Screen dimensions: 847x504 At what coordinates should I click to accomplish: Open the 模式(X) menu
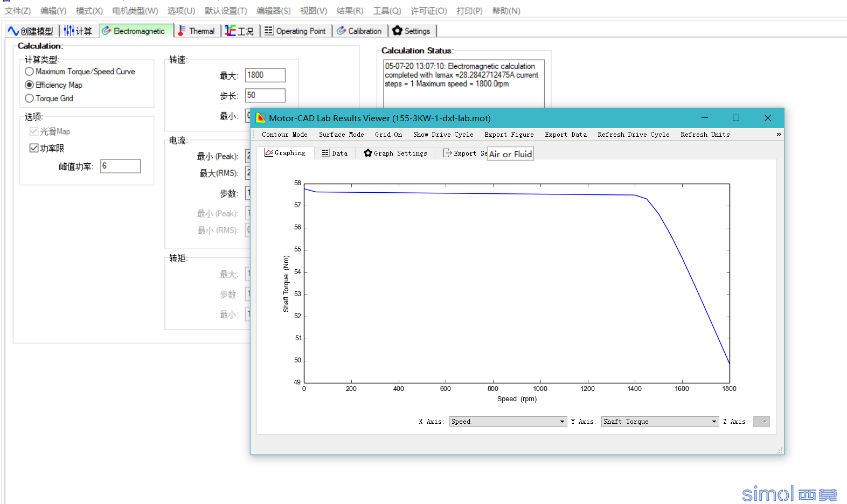click(89, 11)
